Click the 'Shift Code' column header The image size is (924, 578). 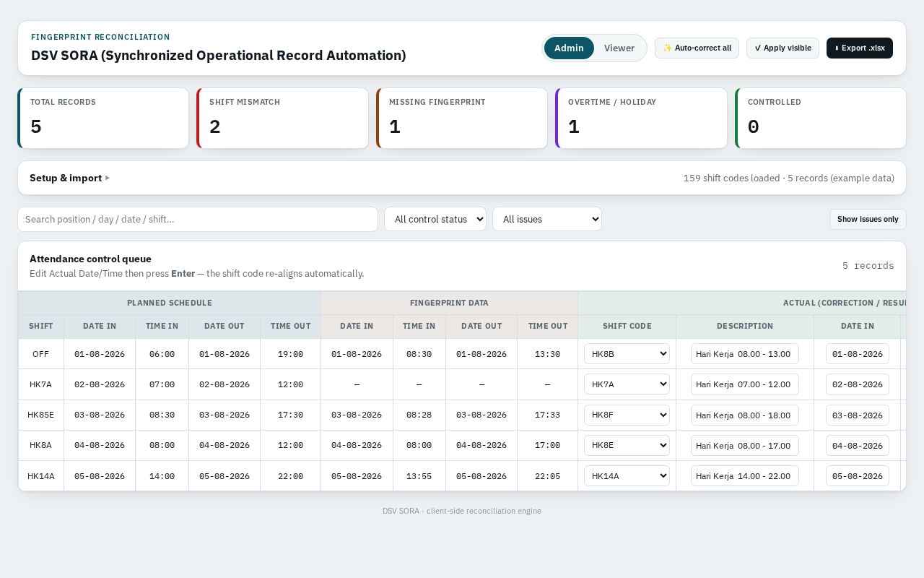click(627, 327)
